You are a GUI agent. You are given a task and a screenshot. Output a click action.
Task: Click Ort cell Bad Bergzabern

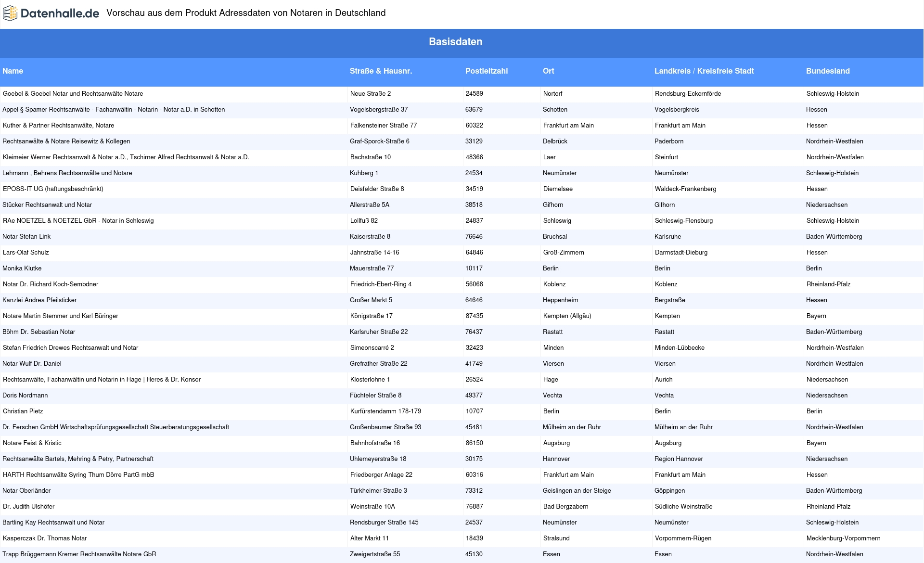[x=566, y=507]
